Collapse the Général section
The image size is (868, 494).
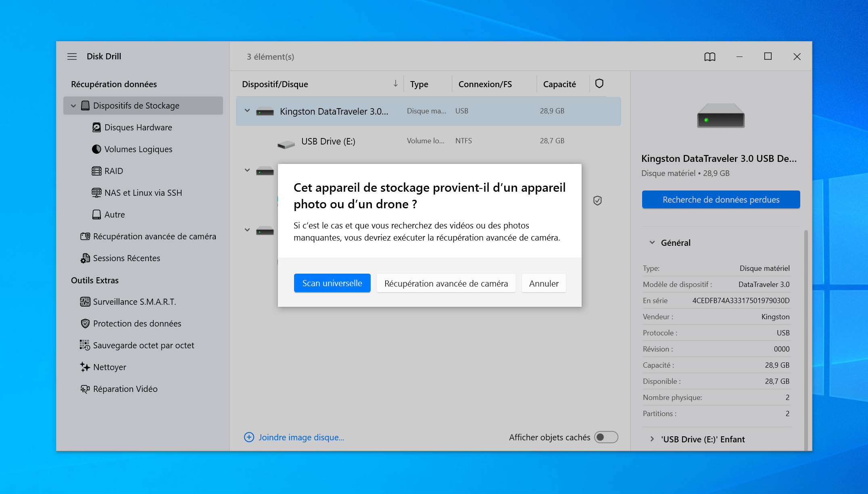tap(652, 243)
